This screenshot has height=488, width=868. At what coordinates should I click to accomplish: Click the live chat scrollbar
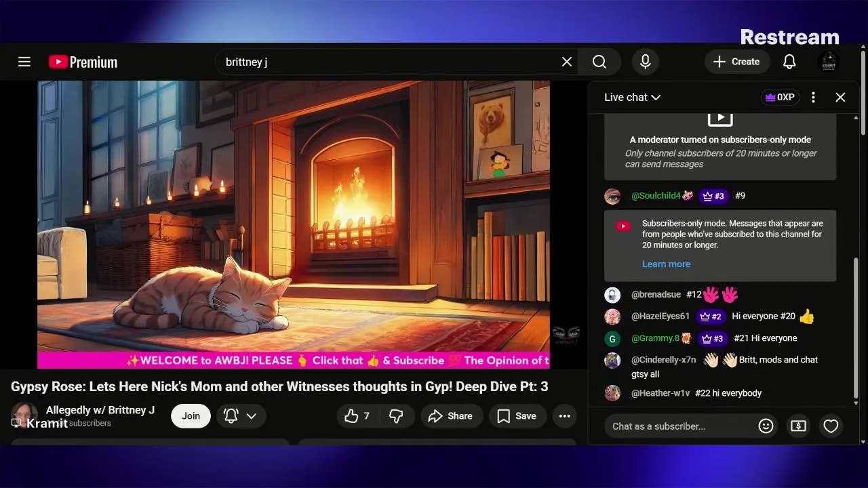click(x=856, y=329)
